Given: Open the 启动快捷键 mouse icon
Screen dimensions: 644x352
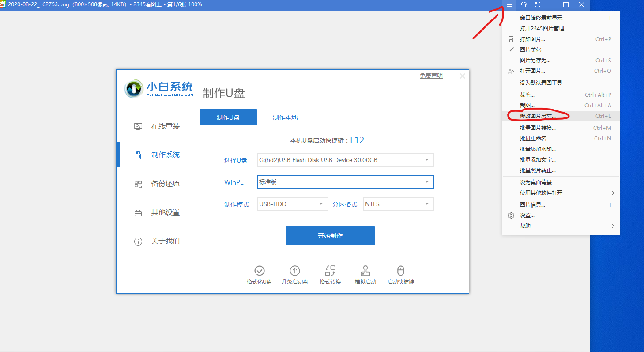Looking at the screenshot, I should (400, 271).
